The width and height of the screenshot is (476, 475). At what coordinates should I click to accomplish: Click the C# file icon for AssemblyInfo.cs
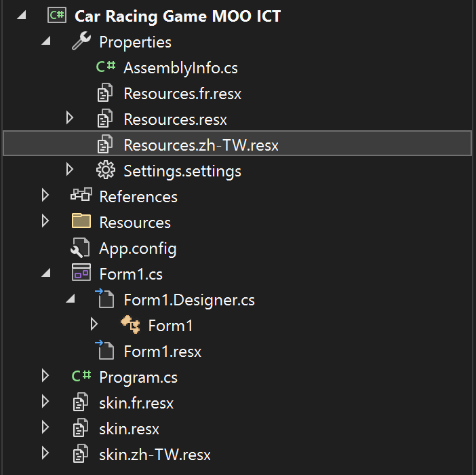105,67
